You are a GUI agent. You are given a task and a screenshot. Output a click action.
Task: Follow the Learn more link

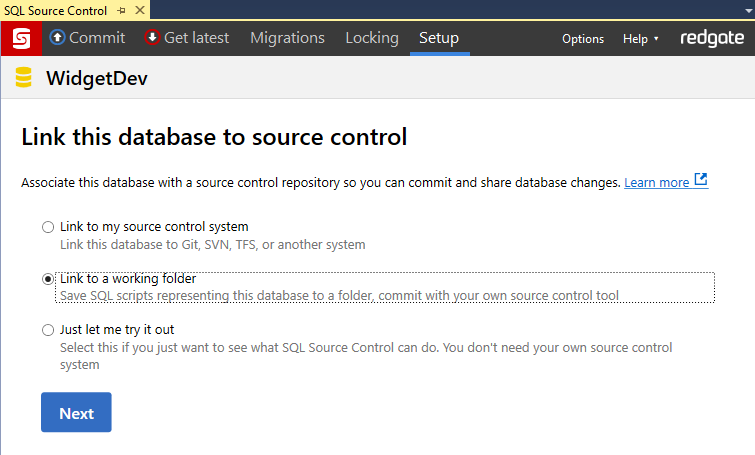(x=656, y=182)
